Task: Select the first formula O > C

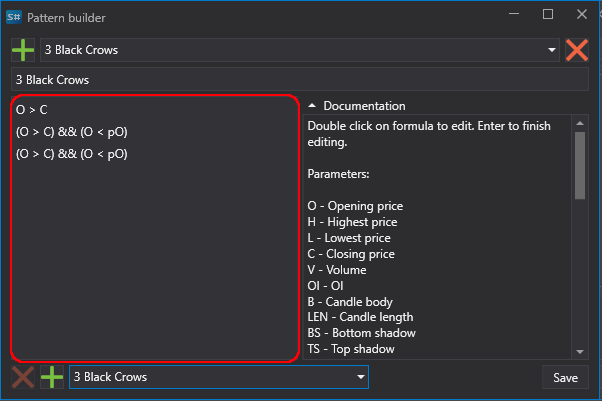Action: [x=32, y=110]
